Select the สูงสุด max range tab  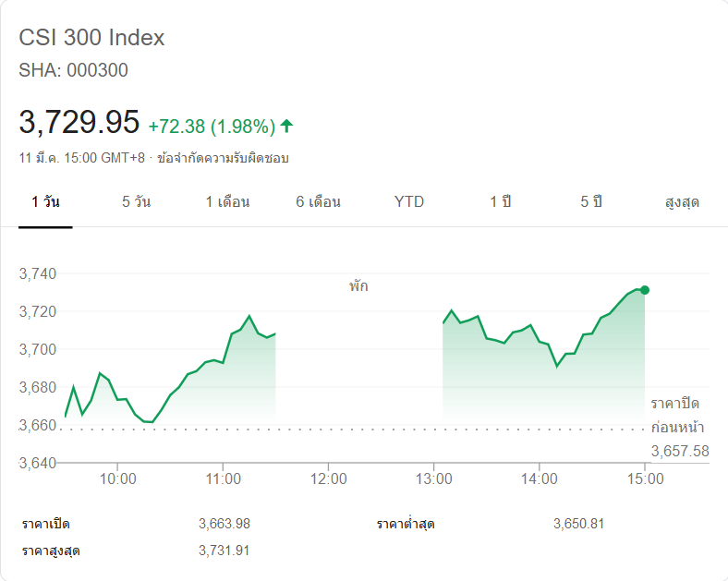682,201
